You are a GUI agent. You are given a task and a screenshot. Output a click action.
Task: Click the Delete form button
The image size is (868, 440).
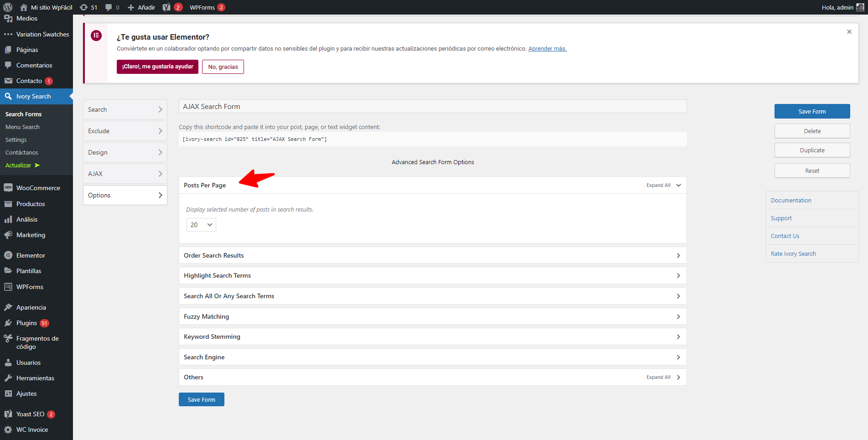tap(812, 131)
